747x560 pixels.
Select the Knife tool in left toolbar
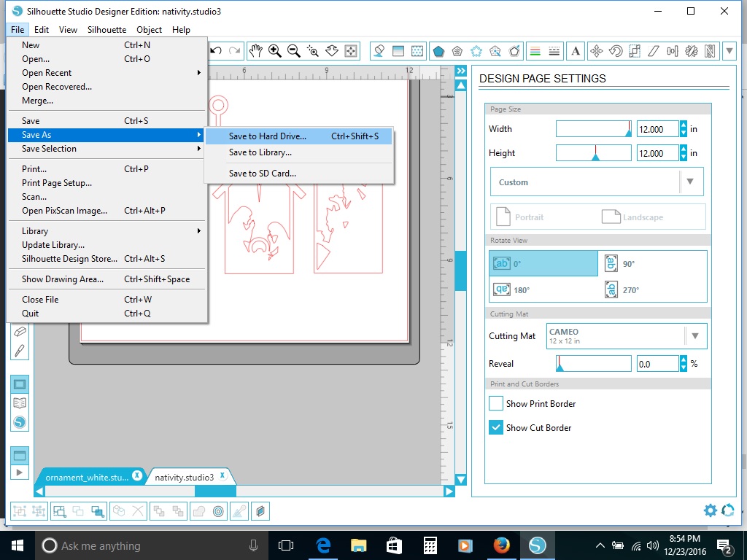20,350
